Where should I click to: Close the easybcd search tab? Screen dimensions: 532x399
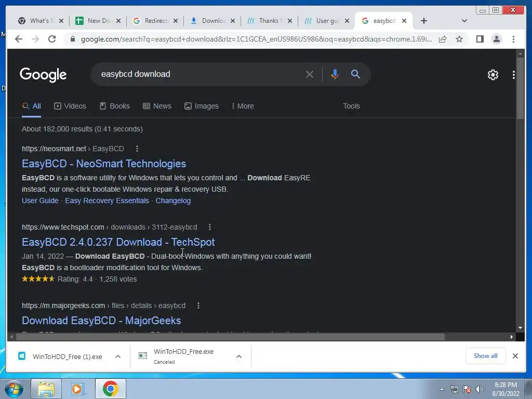pos(404,21)
